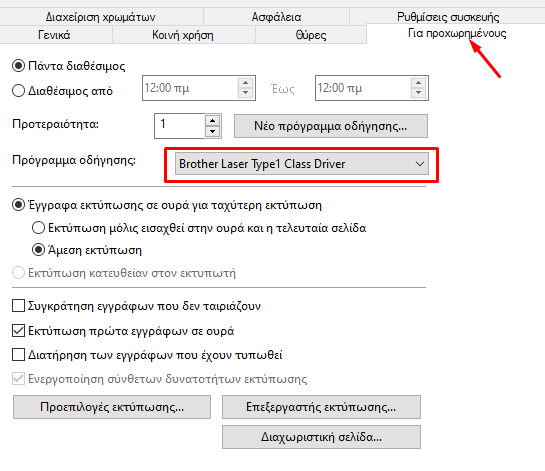This screenshot has height=471, width=545.
Task: Increase the Προτεραιότητα value with up arrow
Action: pyautogui.click(x=212, y=121)
